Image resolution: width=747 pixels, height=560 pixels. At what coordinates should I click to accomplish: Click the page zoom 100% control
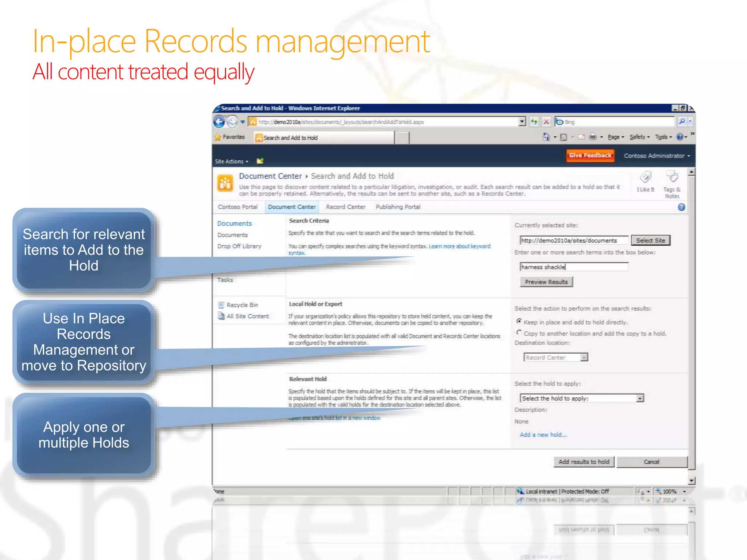(670, 491)
